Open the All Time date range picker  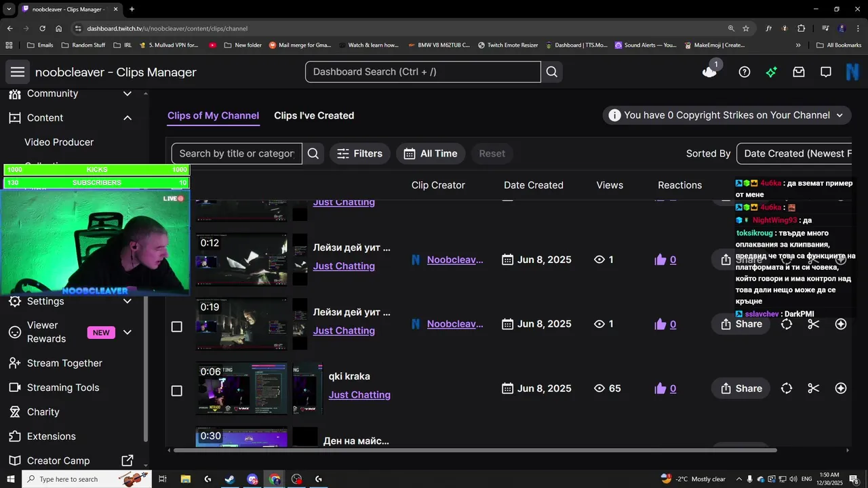tap(431, 154)
